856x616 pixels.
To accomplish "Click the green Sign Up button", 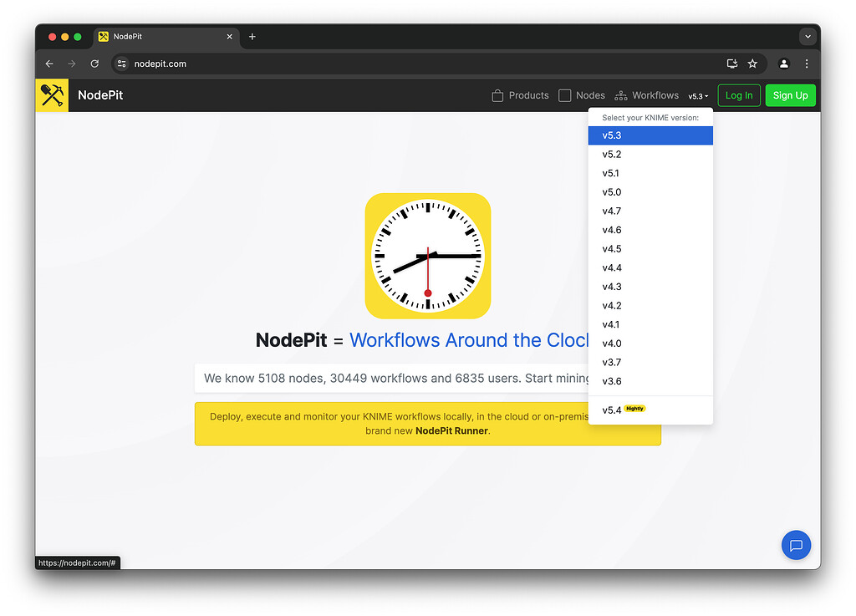I will click(x=790, y=95).
